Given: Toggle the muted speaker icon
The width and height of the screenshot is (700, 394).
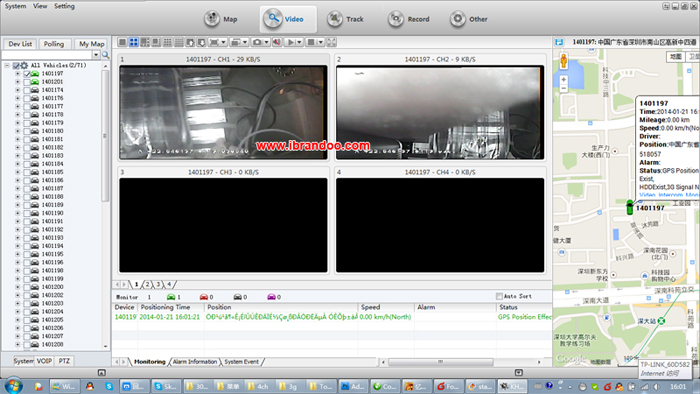Looking at the screenshot, I should (x=277, y=42).
